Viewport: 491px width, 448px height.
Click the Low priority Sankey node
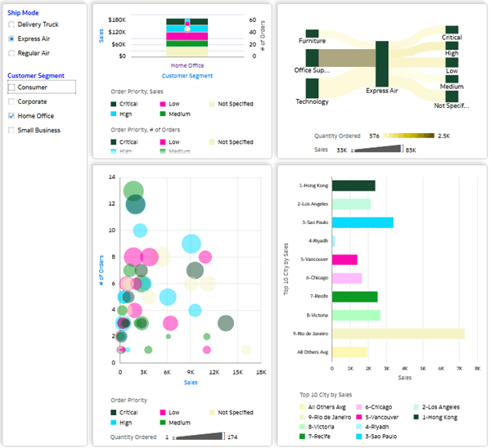tap(452, 62)
